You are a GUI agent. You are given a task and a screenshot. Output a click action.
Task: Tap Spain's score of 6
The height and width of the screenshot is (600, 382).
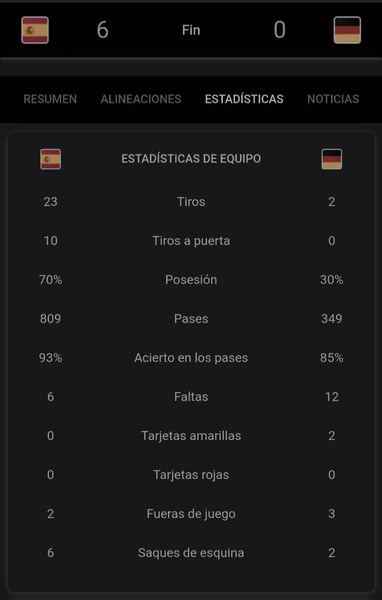click(103, 30)
